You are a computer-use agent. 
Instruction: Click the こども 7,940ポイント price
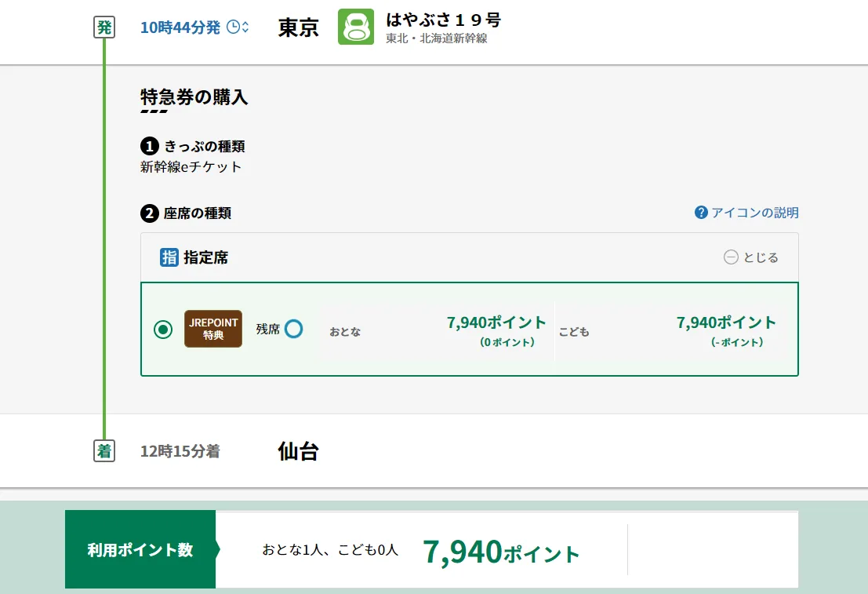pyautogui.click(x=726, y=323)
